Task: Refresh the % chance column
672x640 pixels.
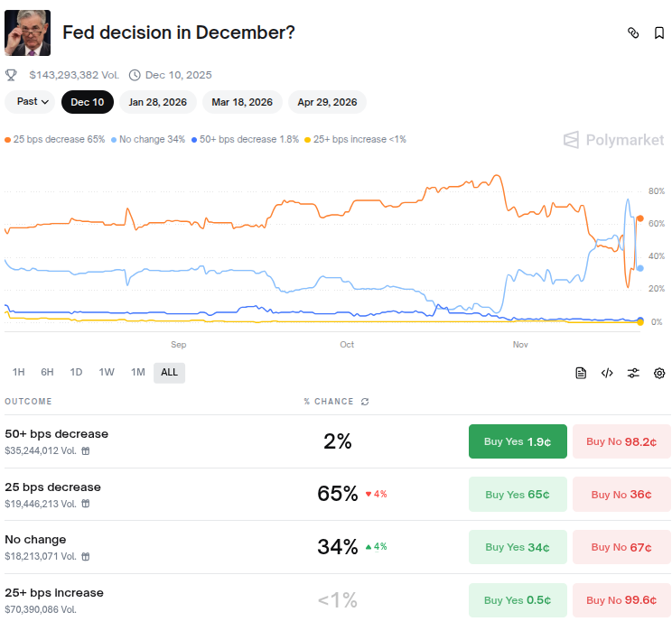Action: [364, 402]
